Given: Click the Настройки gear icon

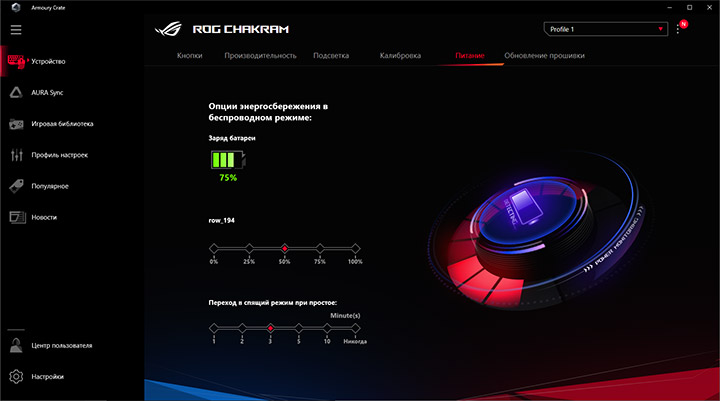Looking at the screenshot, I should 16,377.
